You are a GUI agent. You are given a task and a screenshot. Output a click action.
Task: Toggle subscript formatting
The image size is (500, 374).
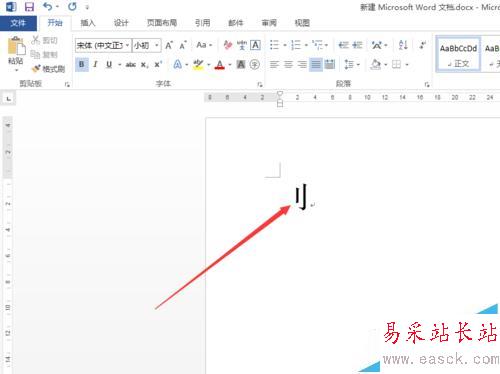coord(144,65)
